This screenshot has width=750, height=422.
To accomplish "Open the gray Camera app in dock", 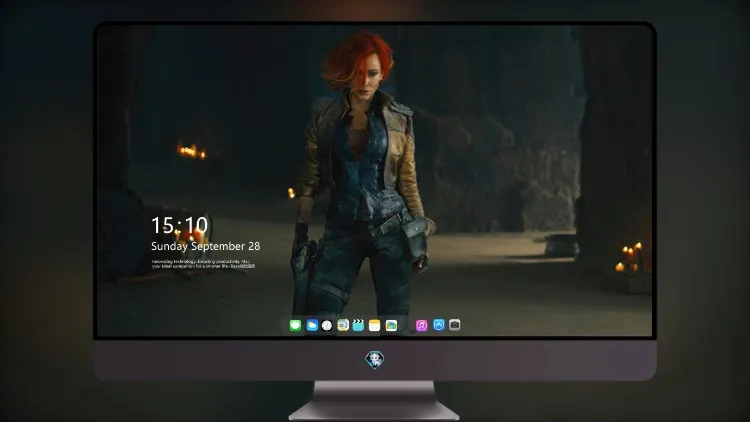I will click(454, 325).
